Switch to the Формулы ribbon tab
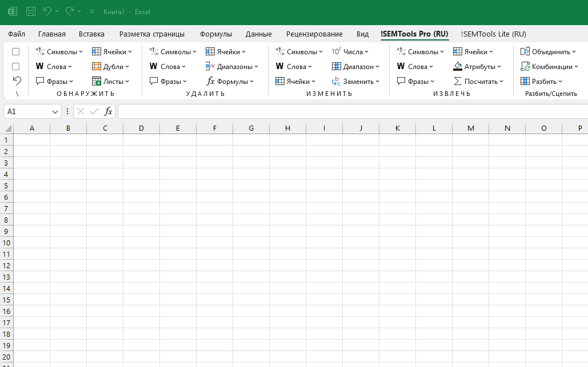Screen dimensions: 588x367 [x=215, y=34]
